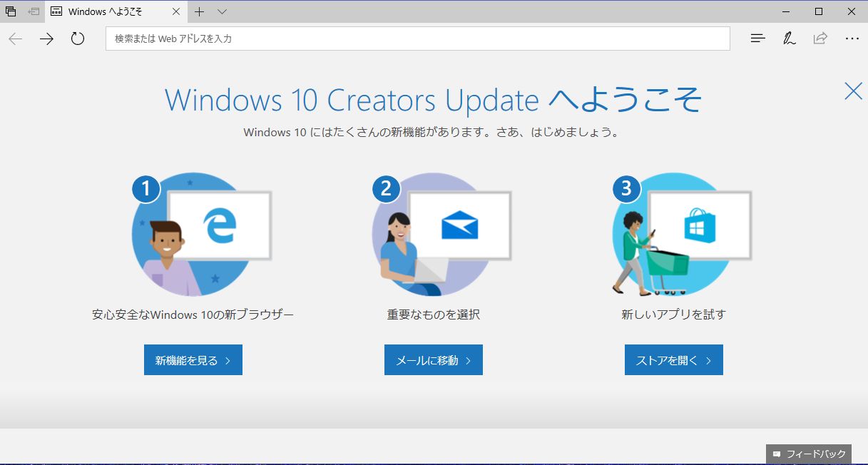Open the Settings and more menu
Viewport: 868px width, 465px height.
coord(852,39)
